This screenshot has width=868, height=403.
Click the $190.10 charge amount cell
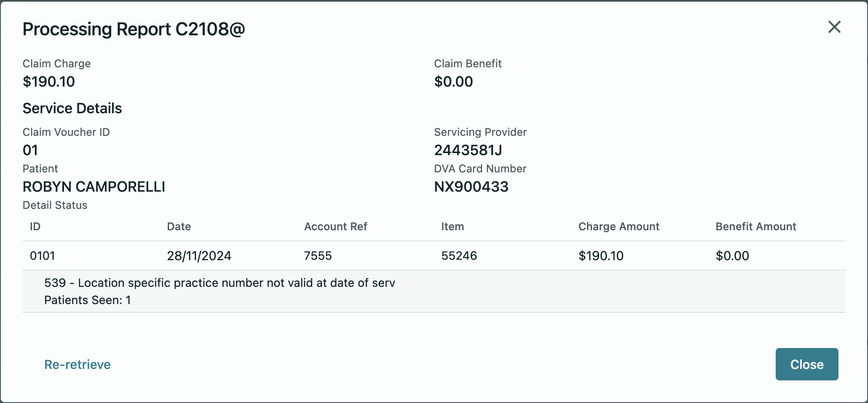point(601,256)
